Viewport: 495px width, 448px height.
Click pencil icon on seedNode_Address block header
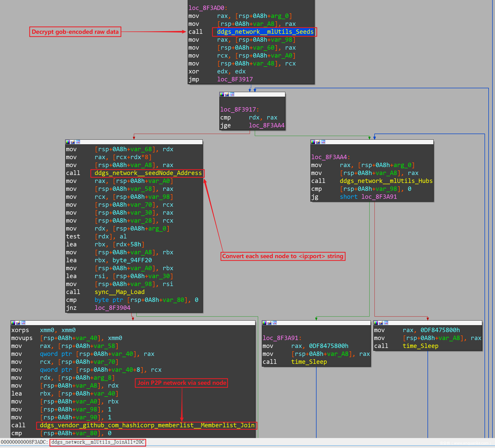[x=73, y=142]
